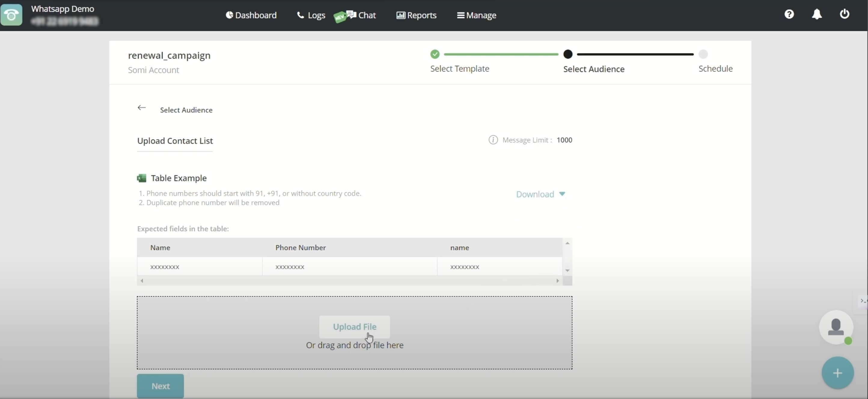Click the info icon beside Message Limit
This screenshot has width=868, height=399.
(493, 140)
